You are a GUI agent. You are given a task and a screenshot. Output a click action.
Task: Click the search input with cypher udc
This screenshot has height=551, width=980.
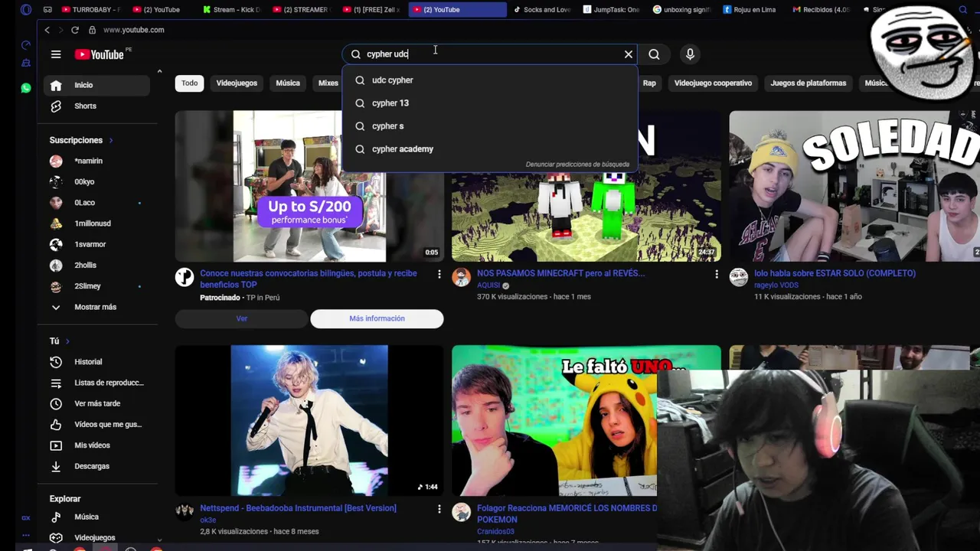point(490,54)
